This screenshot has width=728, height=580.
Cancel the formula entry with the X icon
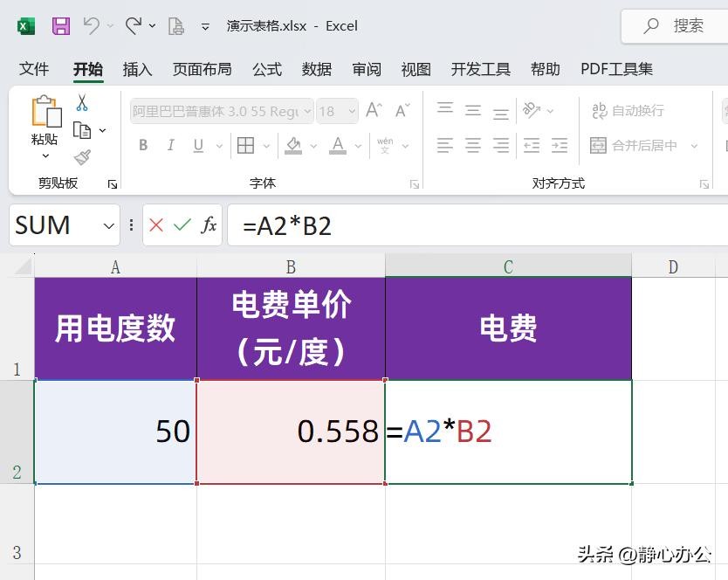point(156,225)
